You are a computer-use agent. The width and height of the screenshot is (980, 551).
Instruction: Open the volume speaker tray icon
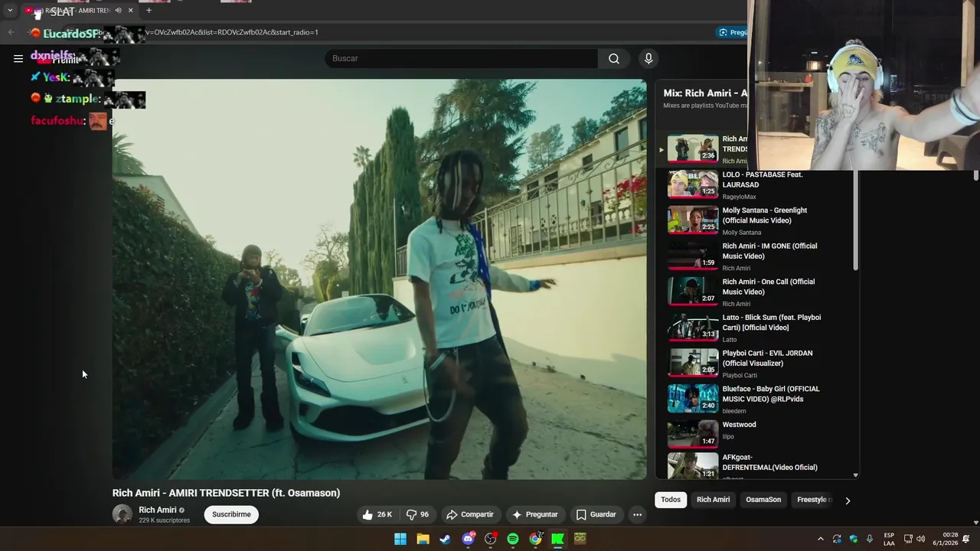920,539
